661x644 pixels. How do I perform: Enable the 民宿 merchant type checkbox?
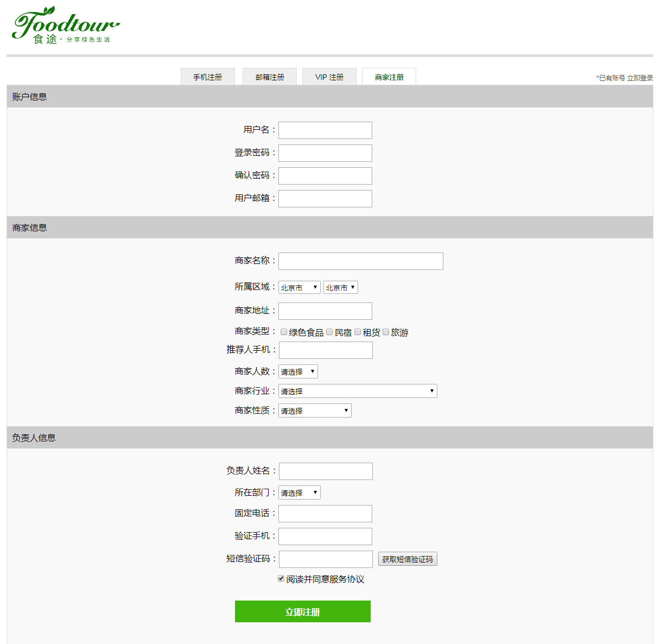pos(329,332)
